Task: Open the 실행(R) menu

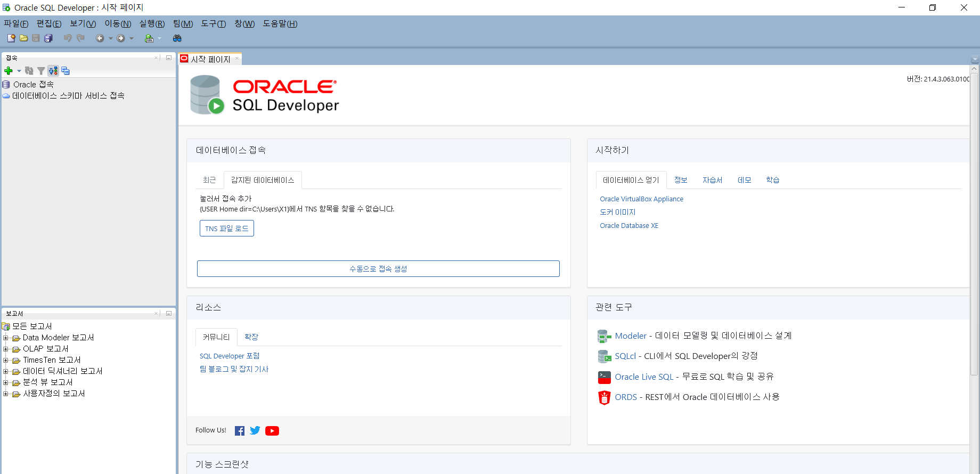Action: point(152,24)
